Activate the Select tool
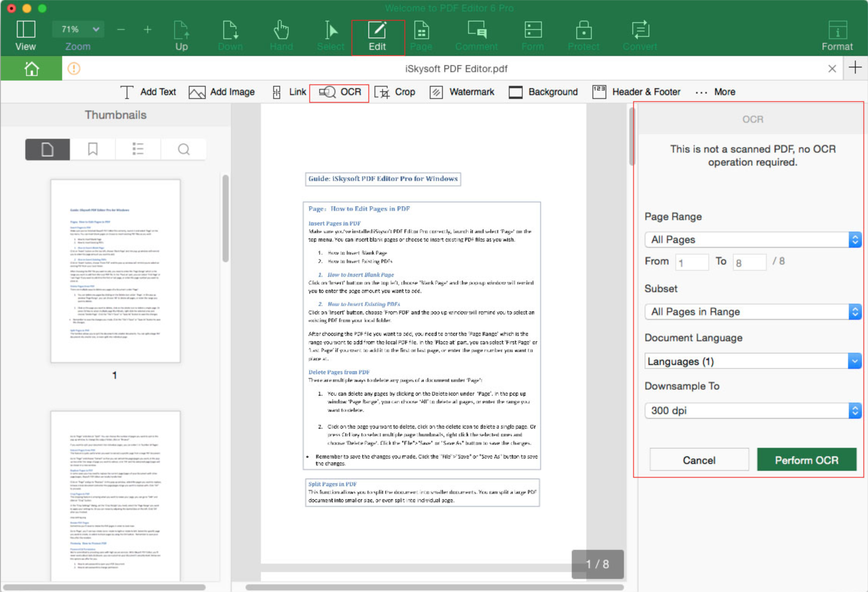This screenshot has width=868, height=592. (x=330, y=35)
